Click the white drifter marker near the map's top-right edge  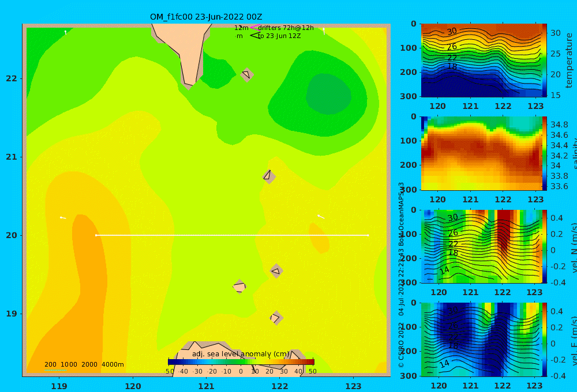tap(324, 31)
